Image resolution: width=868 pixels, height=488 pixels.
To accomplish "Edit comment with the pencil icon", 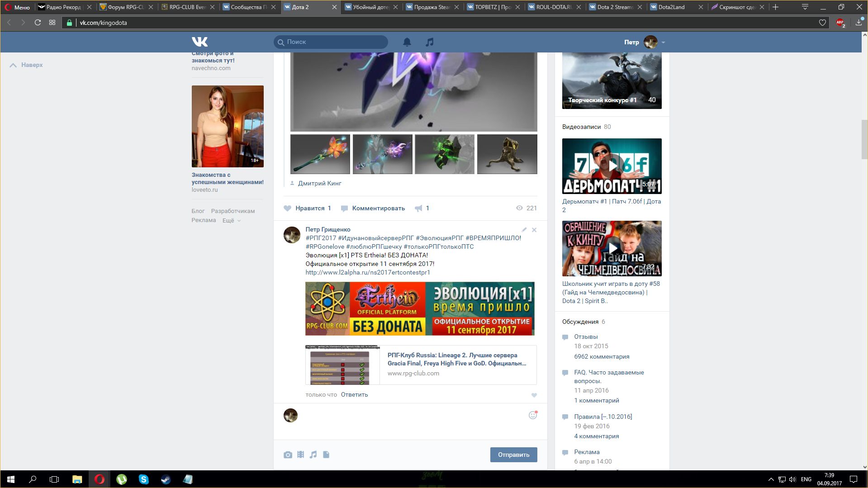I will (524, 230).
